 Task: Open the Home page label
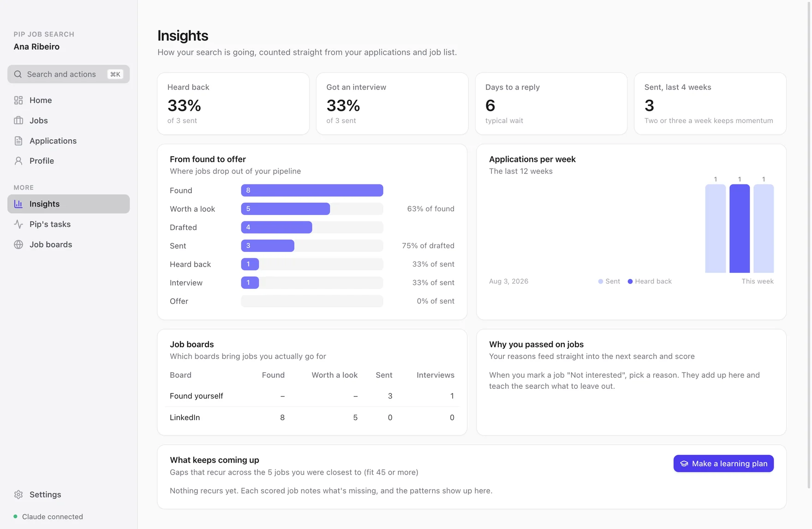41,100
